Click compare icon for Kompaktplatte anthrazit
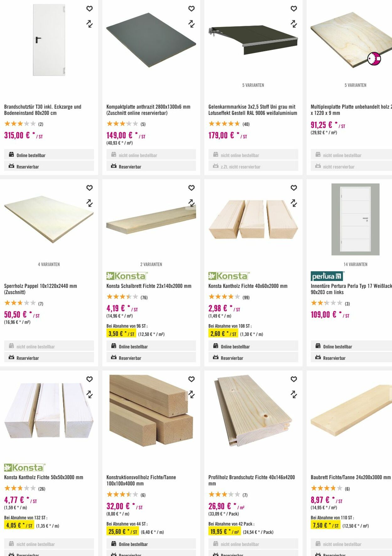The image size is (392, 556). (191, 24)
